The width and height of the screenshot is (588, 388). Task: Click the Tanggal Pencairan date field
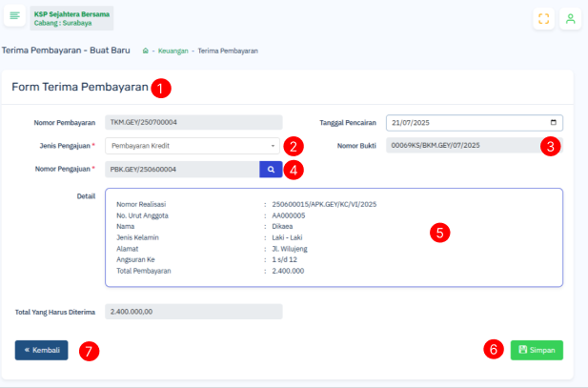click(475, 123)
